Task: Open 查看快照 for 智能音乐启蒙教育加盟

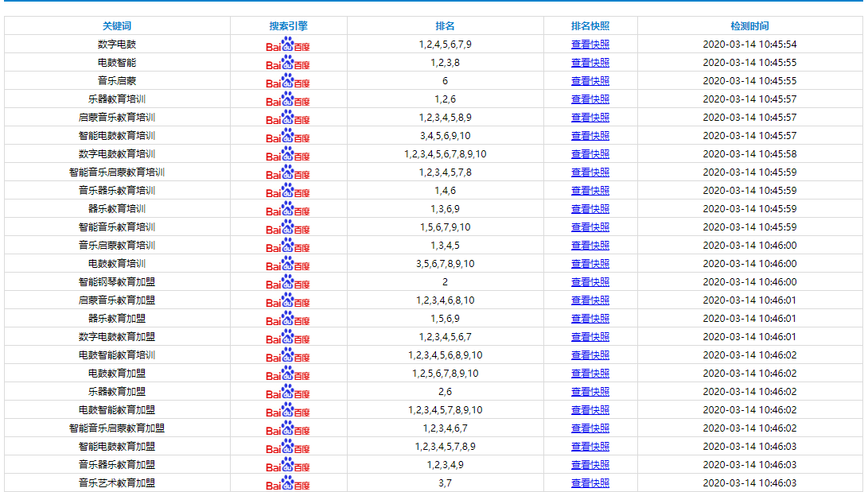Action: [590, 428]
